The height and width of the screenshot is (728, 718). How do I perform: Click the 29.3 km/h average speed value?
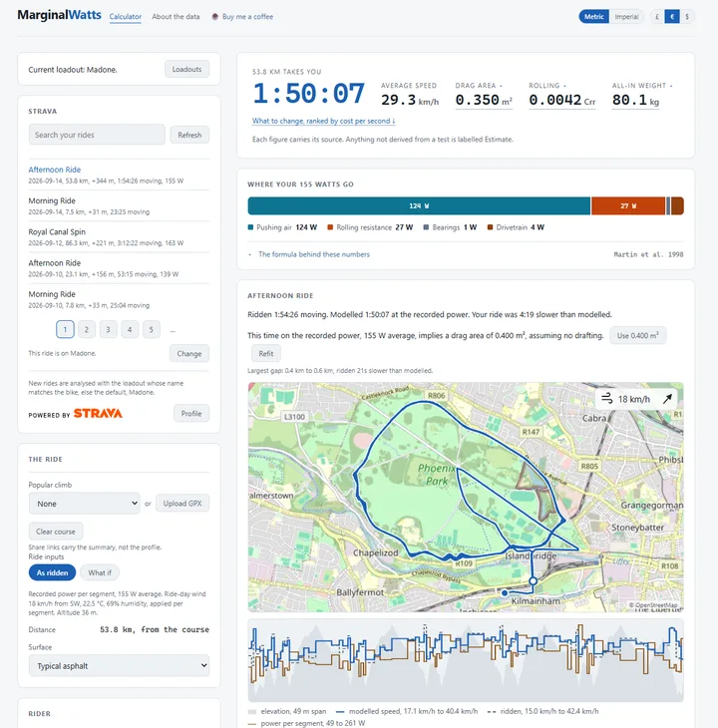[410, 100]
